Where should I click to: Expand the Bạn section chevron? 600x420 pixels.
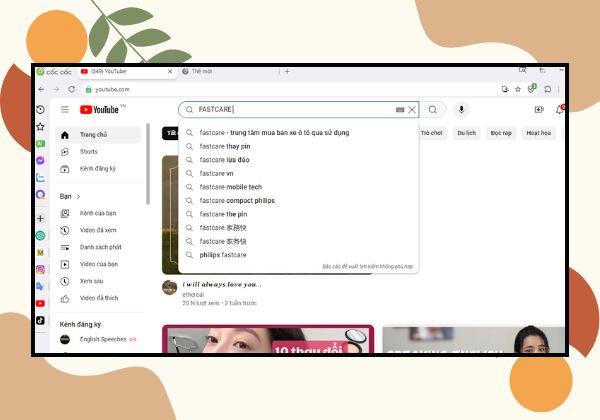78,197
